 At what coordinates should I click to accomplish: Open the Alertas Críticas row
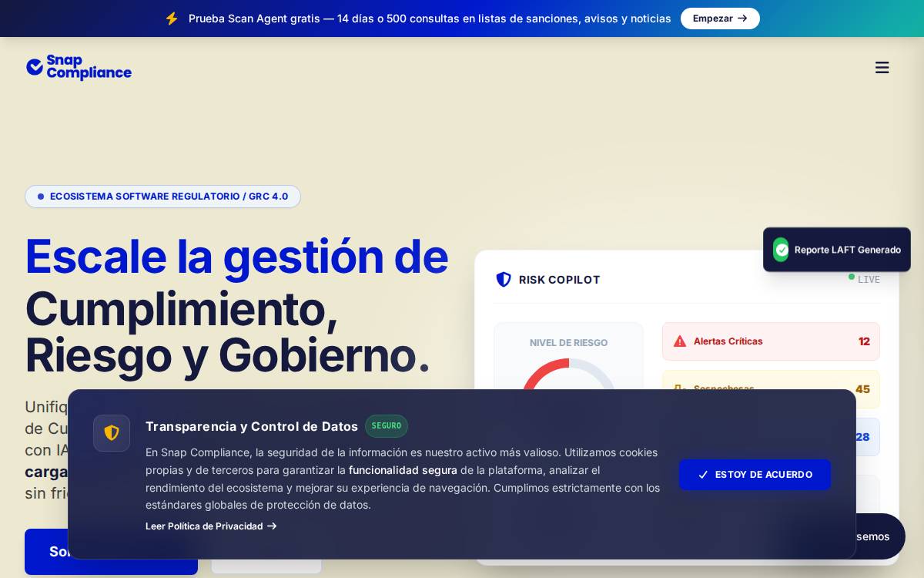click(x=771, y=341)
